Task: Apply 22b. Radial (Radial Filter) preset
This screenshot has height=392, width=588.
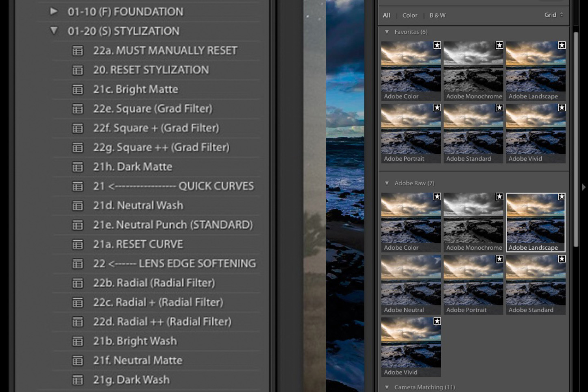Action: click(154, 283)
